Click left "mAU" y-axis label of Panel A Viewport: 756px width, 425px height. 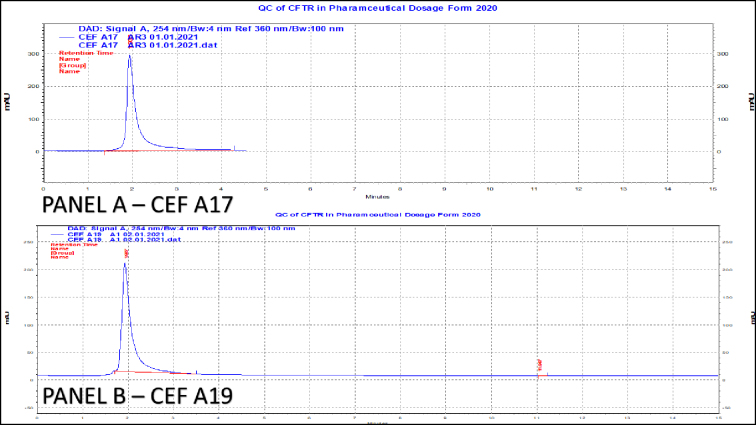pos(7,102)
